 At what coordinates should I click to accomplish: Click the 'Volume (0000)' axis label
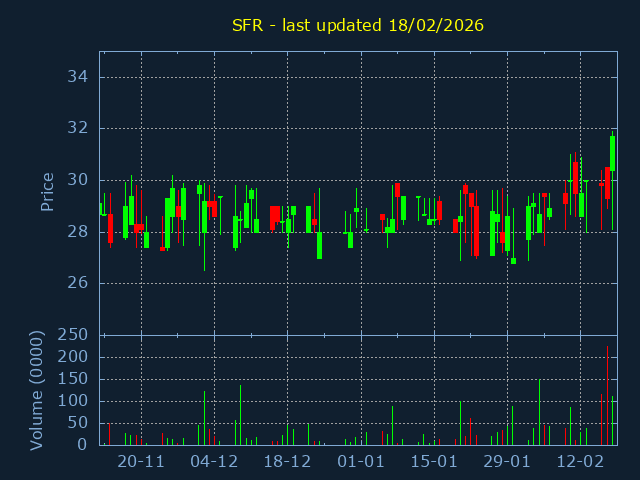point(37,390)
